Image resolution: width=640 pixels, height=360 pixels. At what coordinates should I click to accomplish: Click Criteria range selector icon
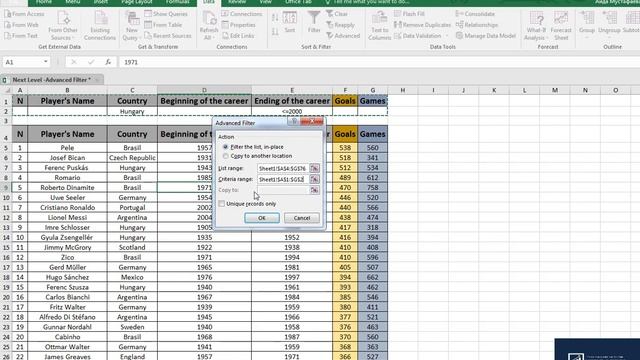pyautogui.click(x=314, y=179)
